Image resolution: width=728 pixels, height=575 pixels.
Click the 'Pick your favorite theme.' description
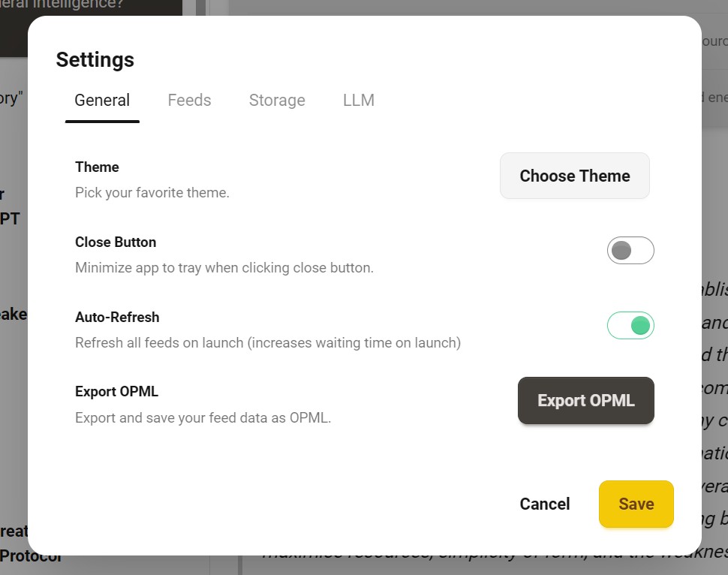[x=152, y=193]
